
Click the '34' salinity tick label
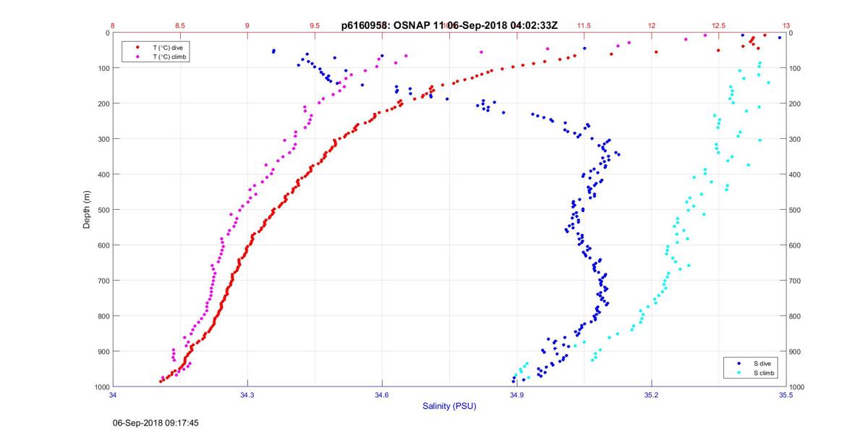pyautogui.click(x=113, y=394)
